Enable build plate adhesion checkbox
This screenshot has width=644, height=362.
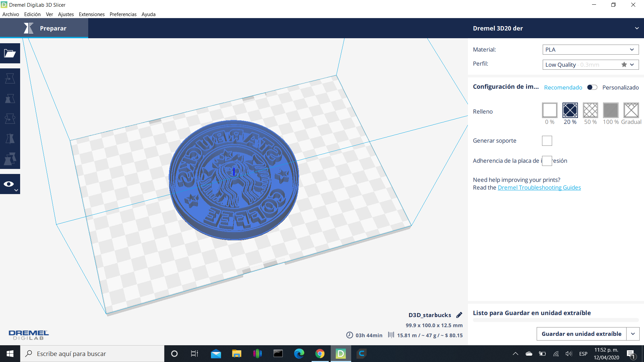click(547, 161)
